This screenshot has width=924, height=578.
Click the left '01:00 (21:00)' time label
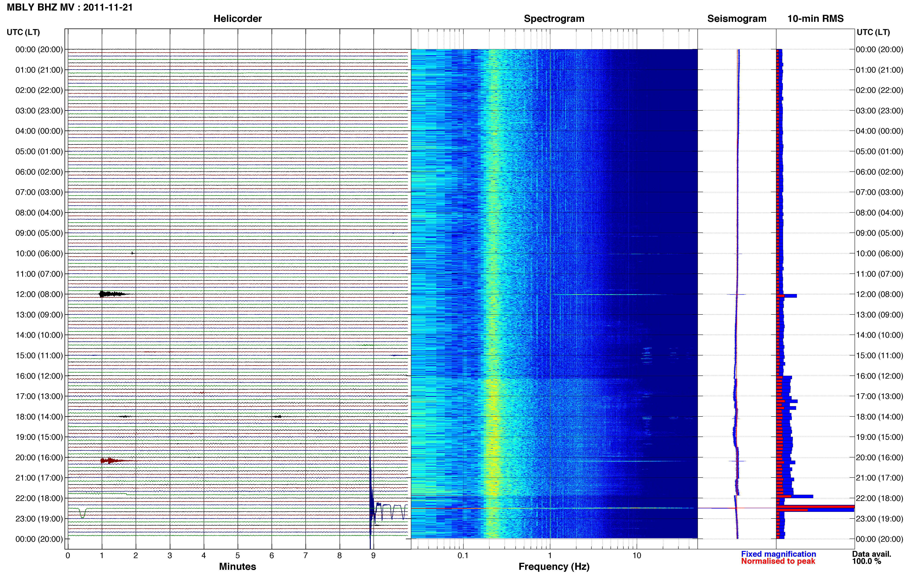click(39, 70)
